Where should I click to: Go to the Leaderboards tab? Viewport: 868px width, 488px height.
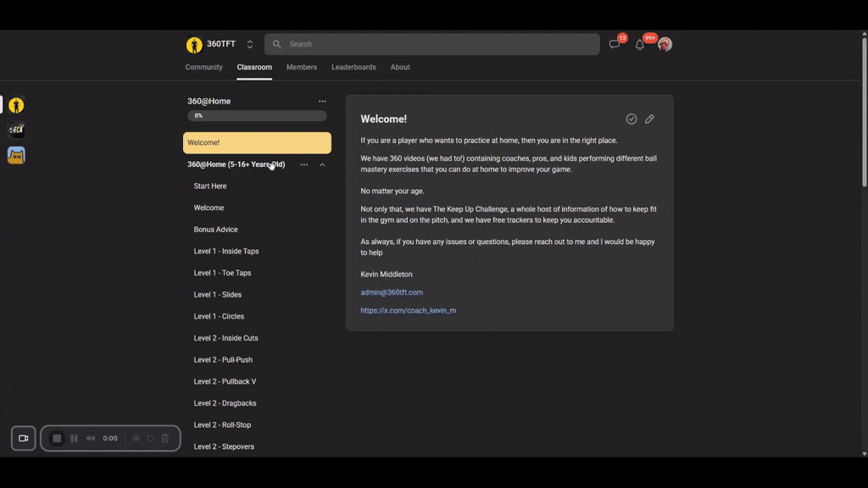click(x=353, y=67)
